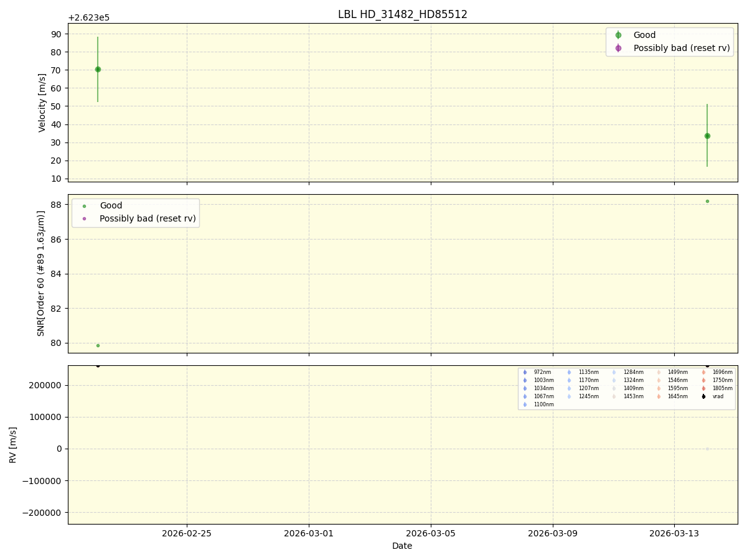The width and height of the screenshot is (747, 560).
Task: Click the 1100nm legend marker
Action: 525,404
